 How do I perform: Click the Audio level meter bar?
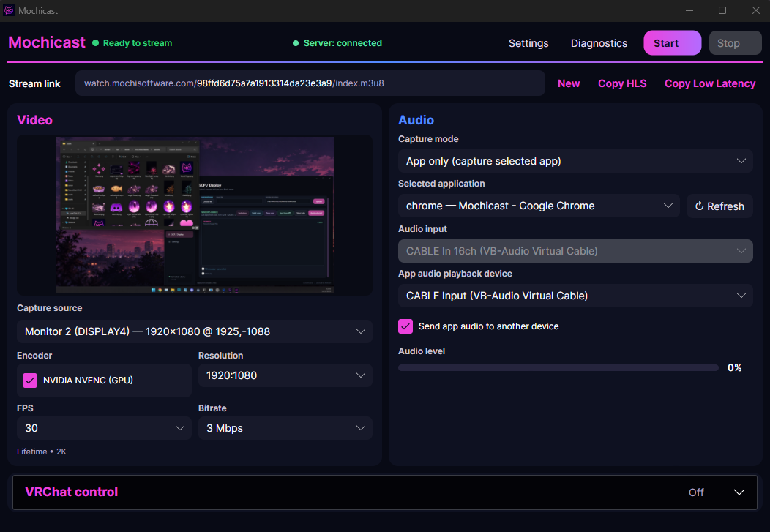[558, 367]
